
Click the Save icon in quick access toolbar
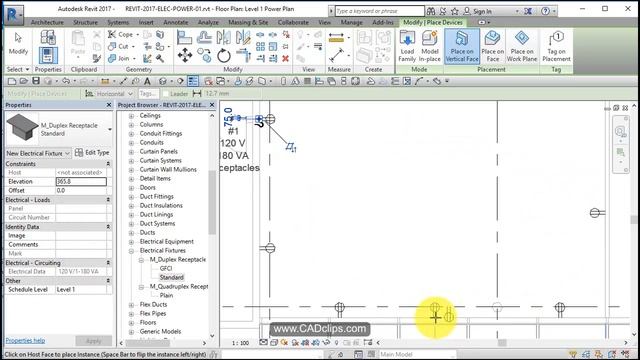point(36,81)
